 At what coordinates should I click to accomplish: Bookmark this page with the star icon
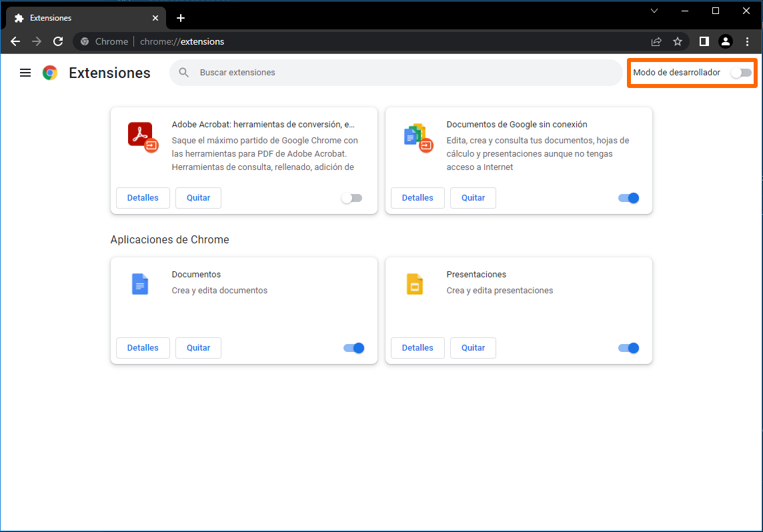point(678,42)
